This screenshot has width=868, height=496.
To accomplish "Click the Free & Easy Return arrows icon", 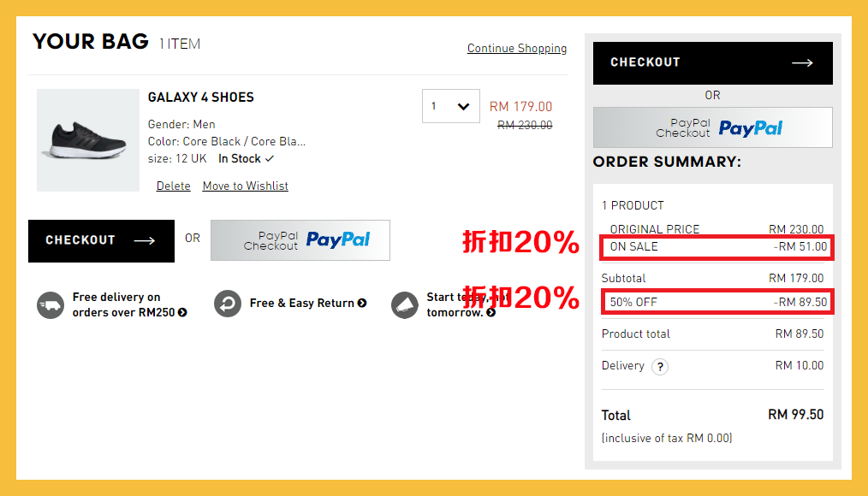I will tap(228, 304).
